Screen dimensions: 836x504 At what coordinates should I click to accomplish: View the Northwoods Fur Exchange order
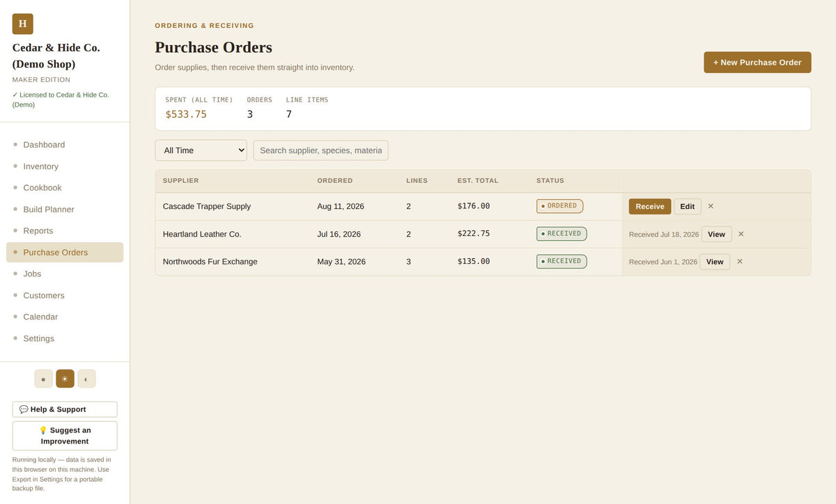(x=715, y=262)
